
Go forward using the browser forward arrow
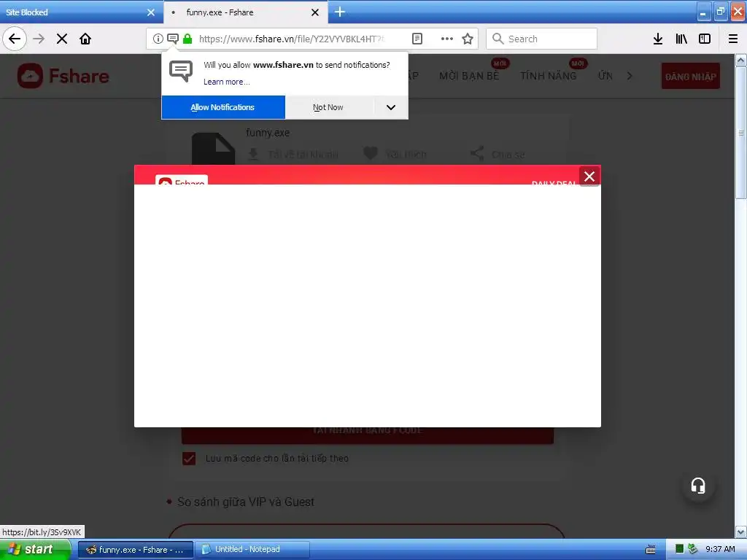click(39, 39)
